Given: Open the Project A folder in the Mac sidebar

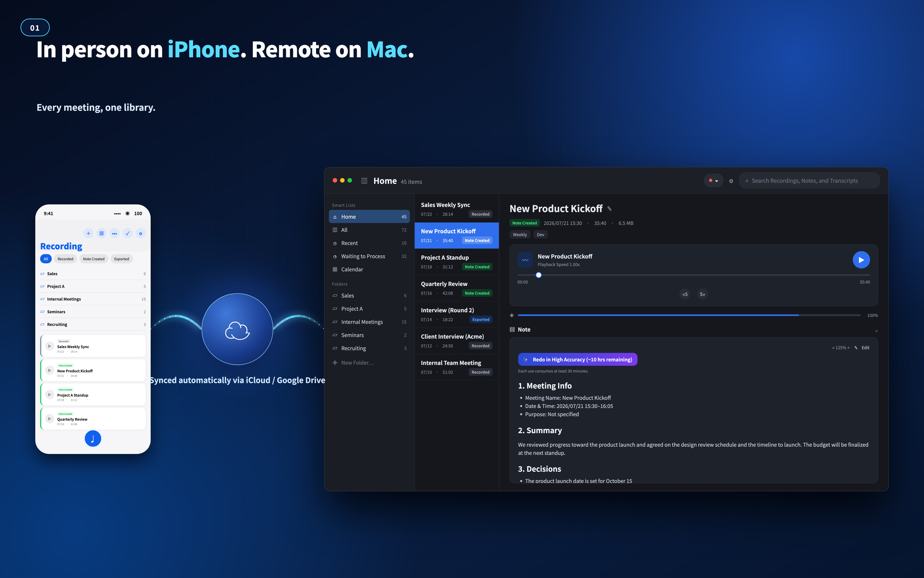Looking at the screenshot, I should click(x=369, y=309).
